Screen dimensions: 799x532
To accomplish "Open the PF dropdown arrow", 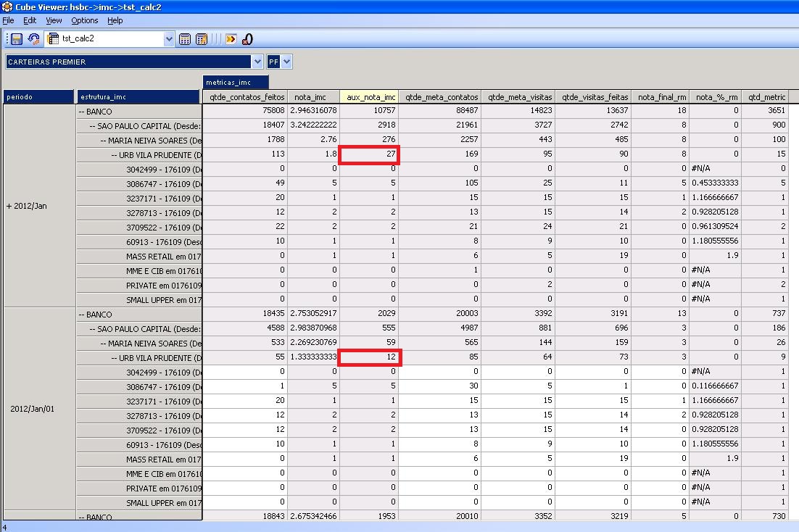I will (286, 62).
